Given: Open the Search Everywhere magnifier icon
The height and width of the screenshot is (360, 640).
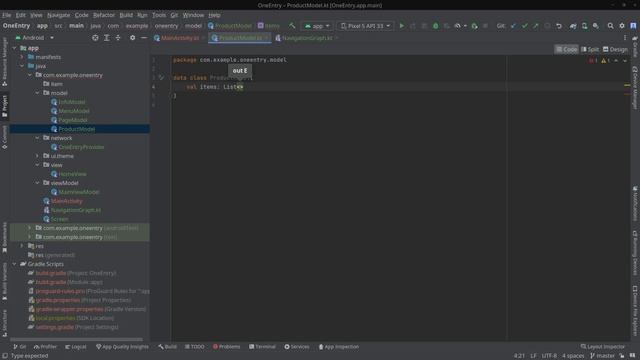Looking at the screenshot, I should pyautogui.click(x=610, y=26).
